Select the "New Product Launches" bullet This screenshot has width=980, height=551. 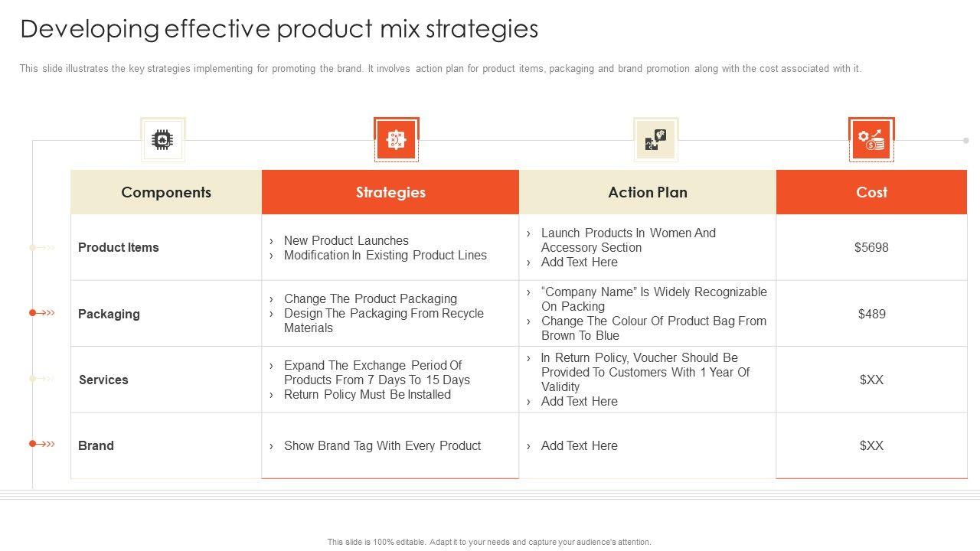coord(346,240)
